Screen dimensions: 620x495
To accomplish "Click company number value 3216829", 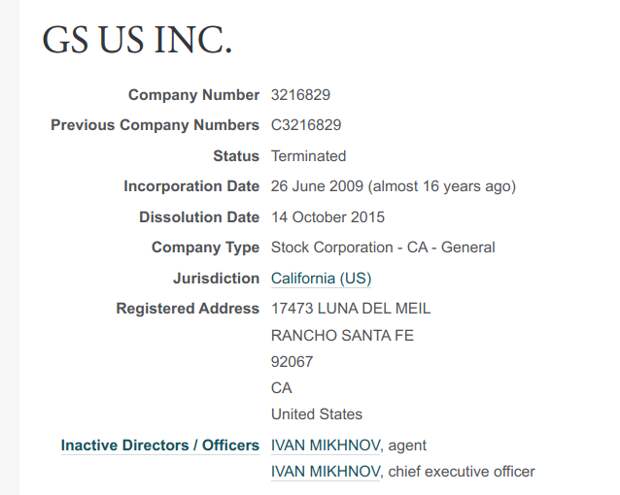I will [301, 95].
